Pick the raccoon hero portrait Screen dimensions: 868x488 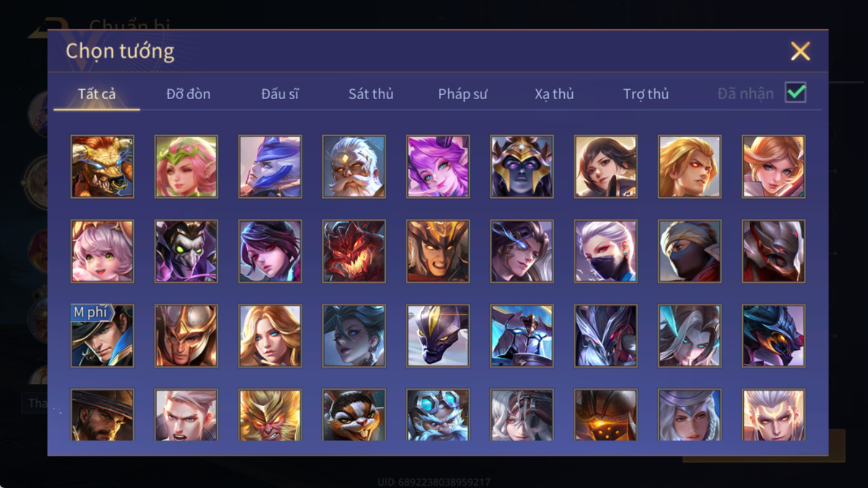pos(354,415)
